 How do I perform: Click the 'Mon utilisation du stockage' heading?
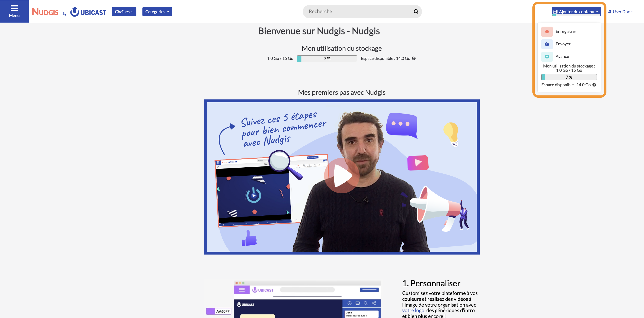coord(341,48)
